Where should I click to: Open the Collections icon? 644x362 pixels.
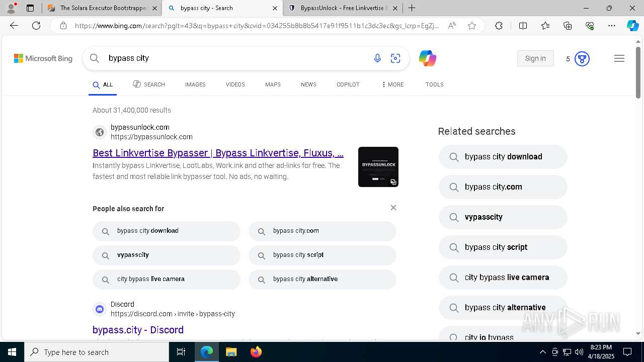[568, 26]
